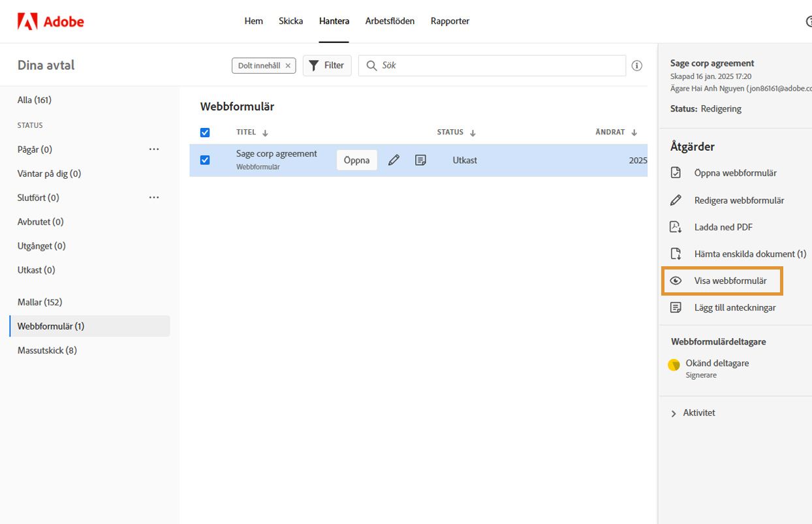This screenshot has height=524, width=812.
Task: Click the info icon beside search field
Action: pyautogui.click(x=637, y=65)
